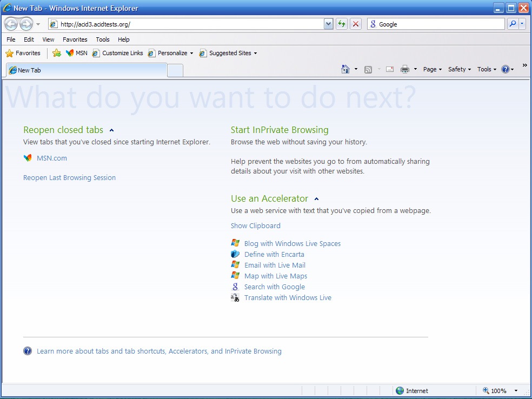Click the Read Mail envelope icon

point(390,69)
